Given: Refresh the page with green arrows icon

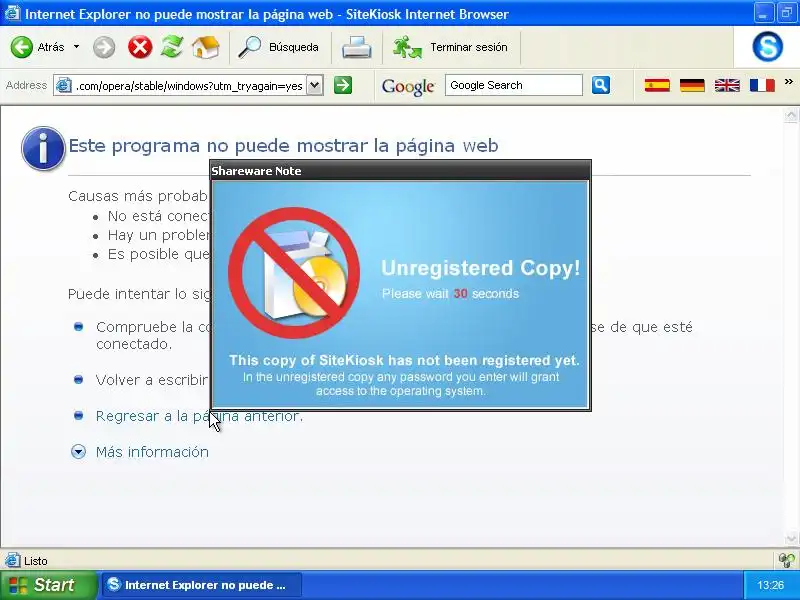Looking at the screenshot, I should [x=172, y=47].
